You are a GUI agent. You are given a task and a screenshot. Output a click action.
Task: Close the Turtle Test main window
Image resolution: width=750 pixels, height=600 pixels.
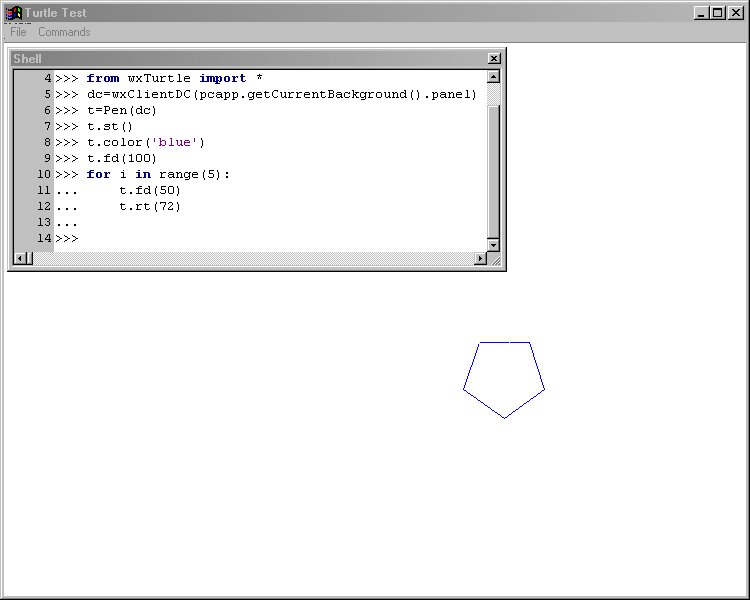[x=736, y=13]
